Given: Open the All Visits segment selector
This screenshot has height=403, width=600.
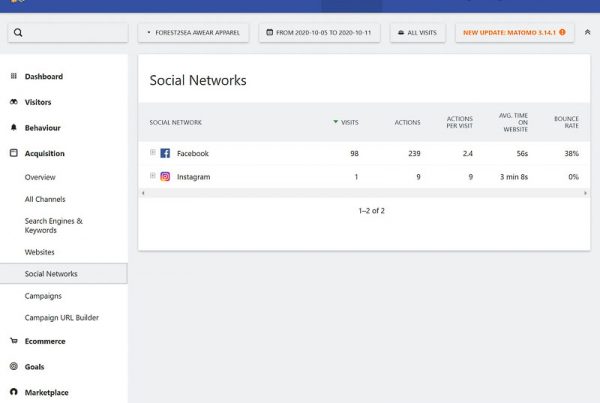Looking at the screenshot, I should coord(418,33).
